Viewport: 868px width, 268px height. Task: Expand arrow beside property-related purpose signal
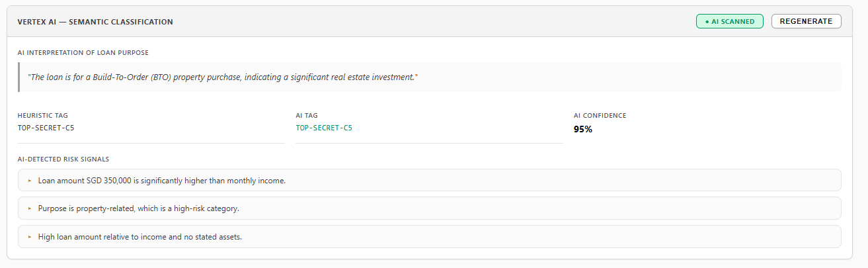(x=30, y=208)
